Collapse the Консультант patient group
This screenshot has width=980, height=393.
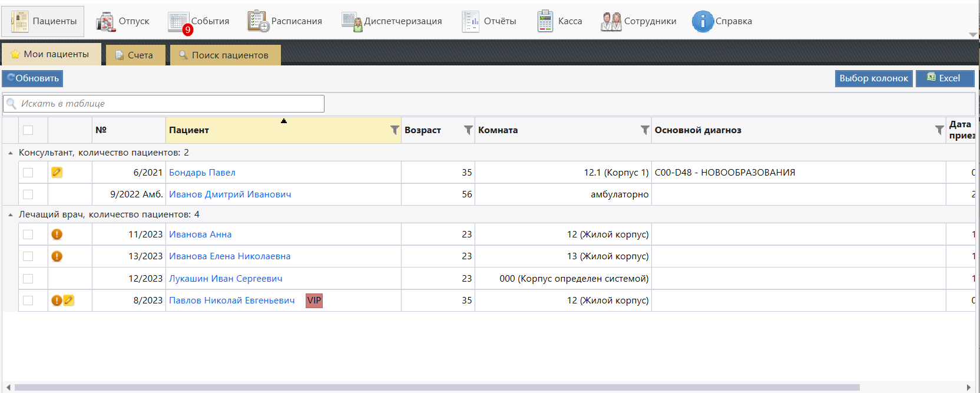(11, 153)
